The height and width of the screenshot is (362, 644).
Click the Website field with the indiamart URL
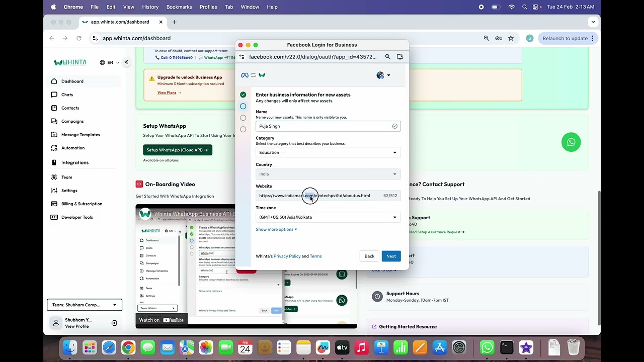point(328,196)
